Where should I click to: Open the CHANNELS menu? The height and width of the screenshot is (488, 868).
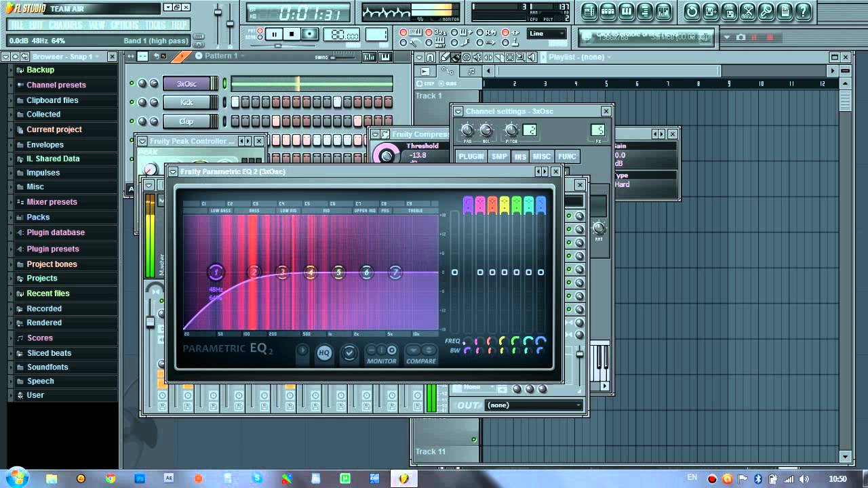coord(66,25)
